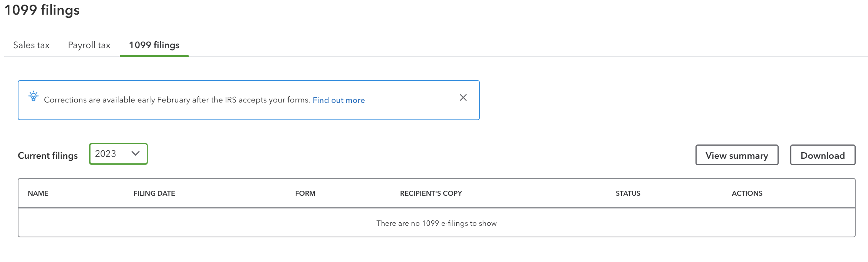The width and height of the screenshot is (868, 262).
Task: Open the Payroll tax tab
Action: click(89, 45)
